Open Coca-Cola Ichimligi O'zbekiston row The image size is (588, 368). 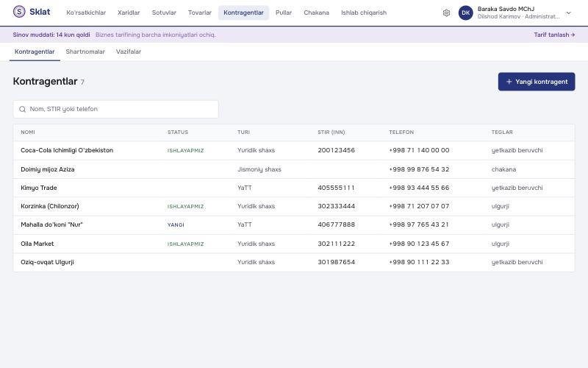[x=293, y=151]
